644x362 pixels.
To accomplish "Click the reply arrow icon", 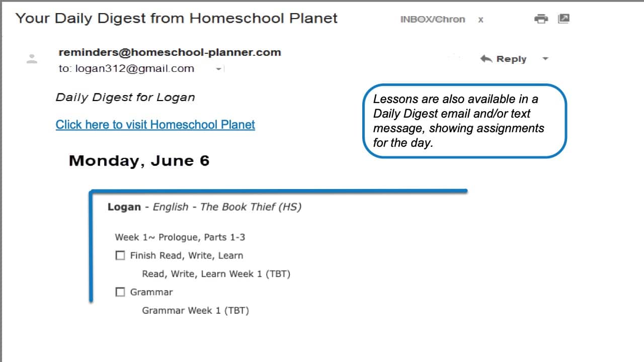I will 486,59.
